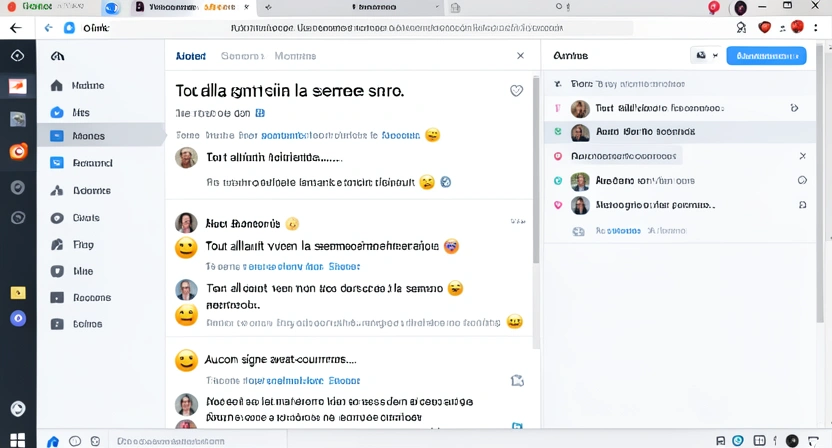Click the icon on 'Metoogrio' contact row
The width and height of the screenshot is (832, 448).
[x=802, y=205]
